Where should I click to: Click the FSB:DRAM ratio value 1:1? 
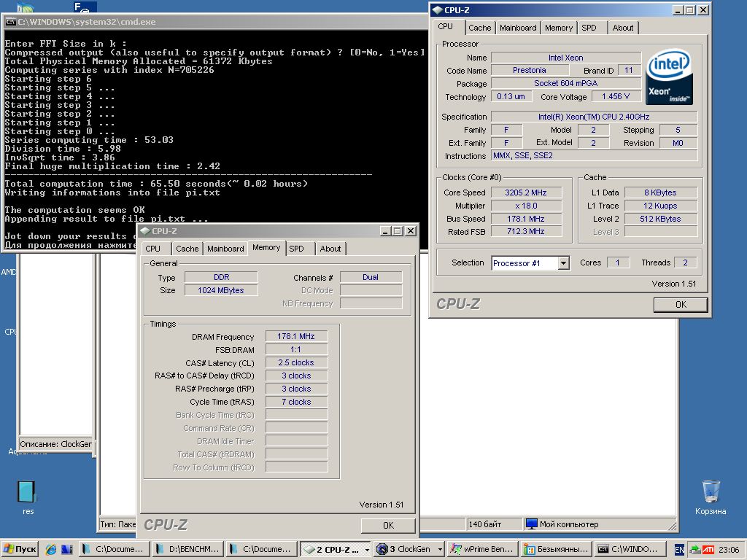point(296,349)
